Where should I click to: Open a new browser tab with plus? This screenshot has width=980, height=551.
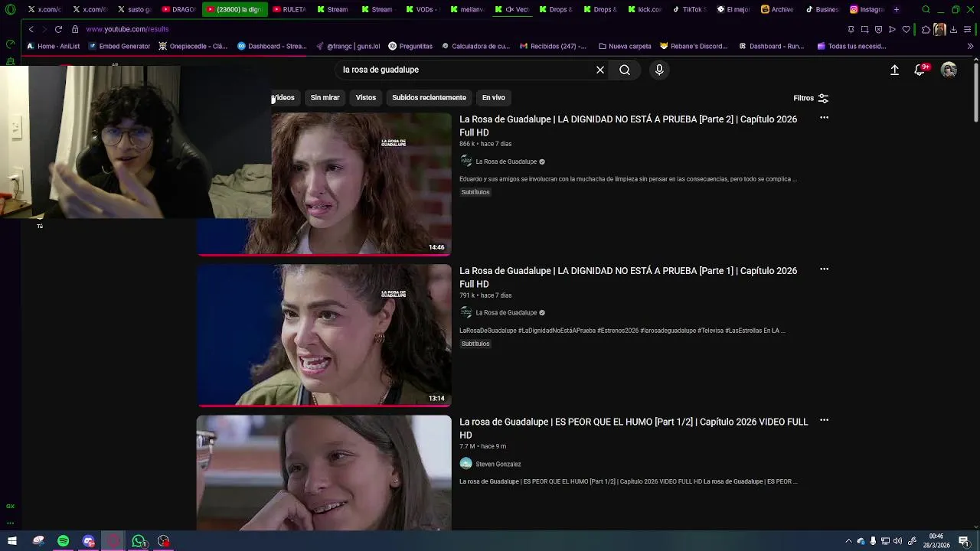897,9
